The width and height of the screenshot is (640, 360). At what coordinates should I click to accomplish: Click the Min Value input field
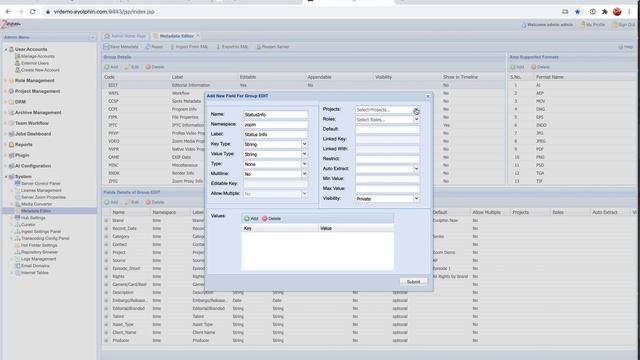[387, 179]
